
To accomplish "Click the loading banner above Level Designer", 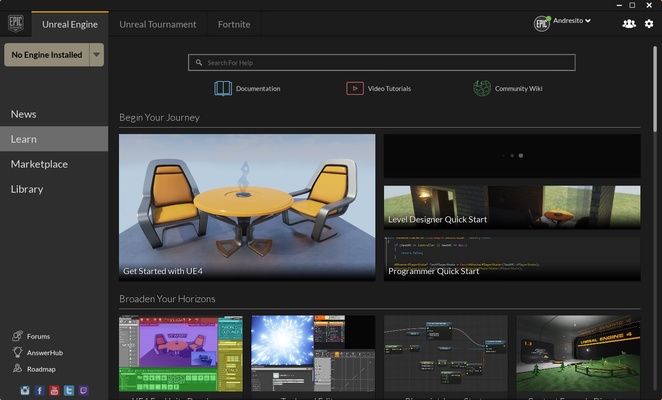I will pyautogui.click(x=512, y=156).
